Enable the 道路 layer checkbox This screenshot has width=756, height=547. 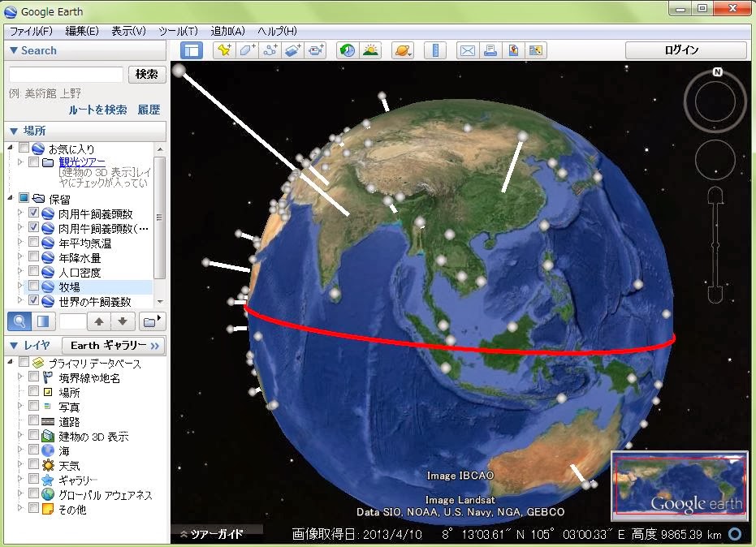(x=34, y=420)
